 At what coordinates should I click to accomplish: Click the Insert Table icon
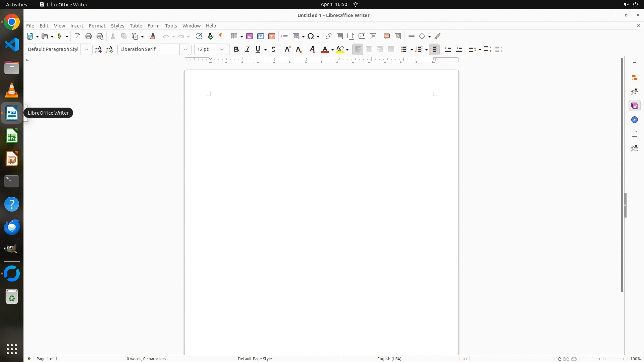click(x=234, y=36)
